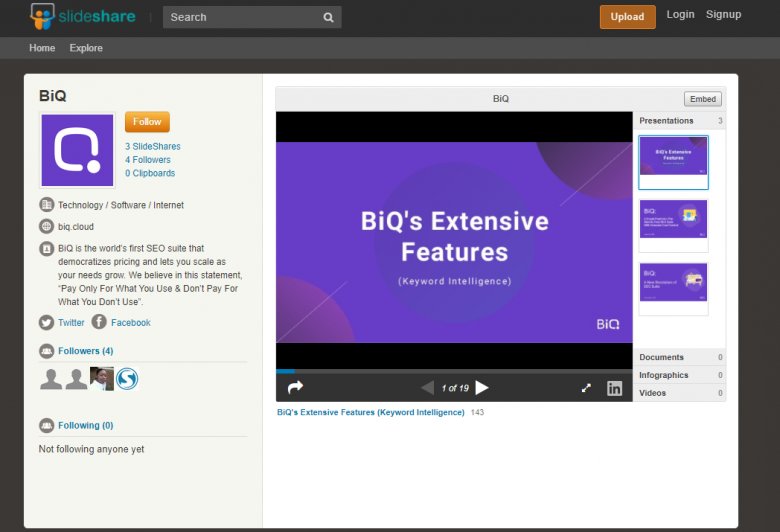Follow the BiQ profile
This screenshot has height=532, width=780.
click(x=147, y=122)
